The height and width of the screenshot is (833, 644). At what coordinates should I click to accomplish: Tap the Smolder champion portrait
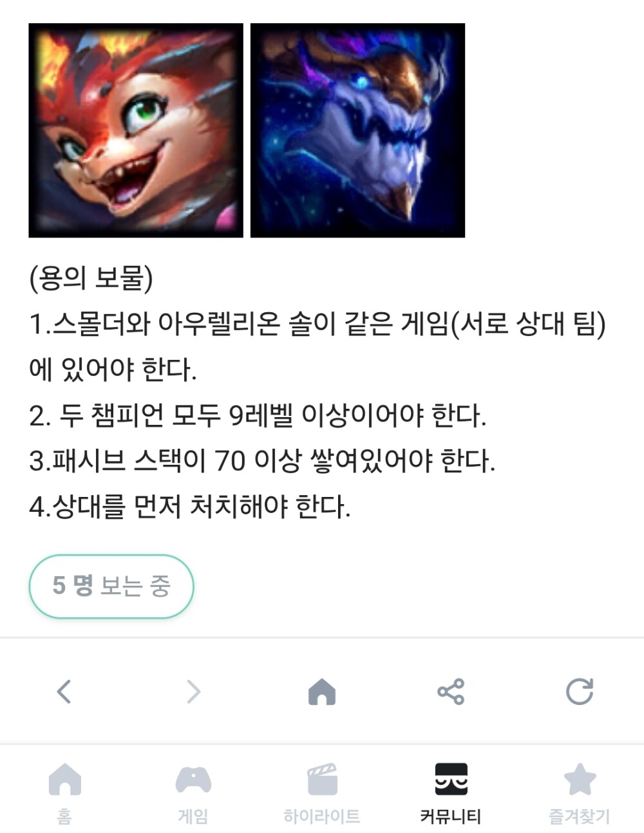pyautogui.click(x=136, y=131)
